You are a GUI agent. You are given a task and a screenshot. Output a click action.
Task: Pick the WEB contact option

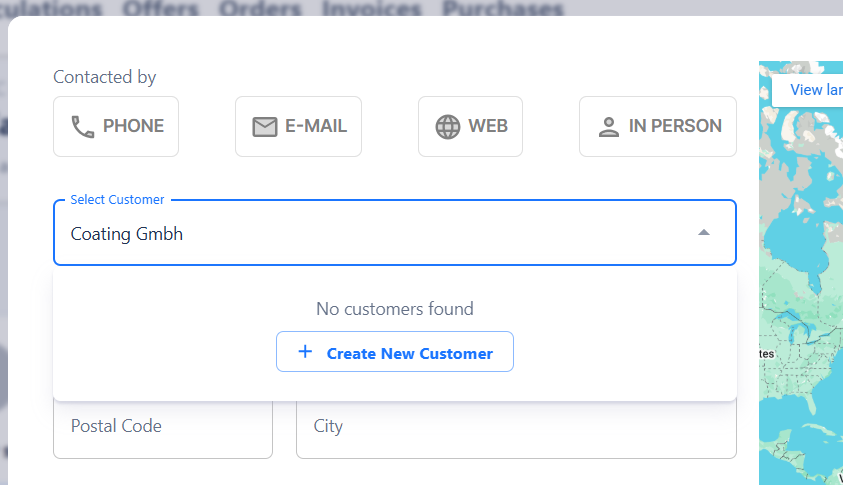coord(470,127)
